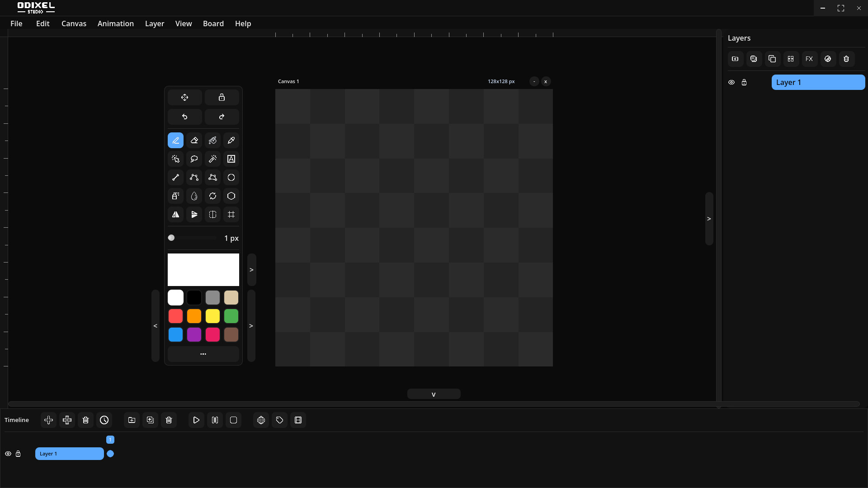Screen dimensions: 868x488
Task: Toggle timeline Layer 1 visibility eye
Action: [8, 454]
